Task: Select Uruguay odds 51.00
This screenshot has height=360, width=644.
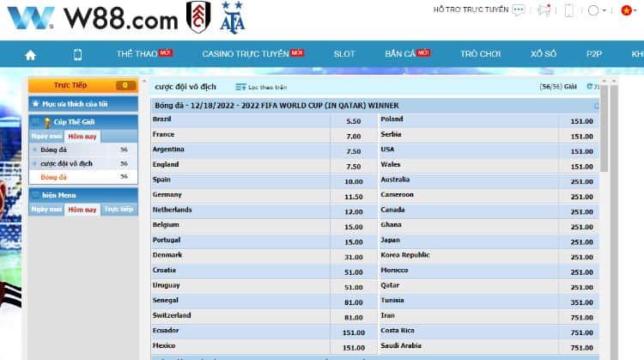Action: point(353,287)
